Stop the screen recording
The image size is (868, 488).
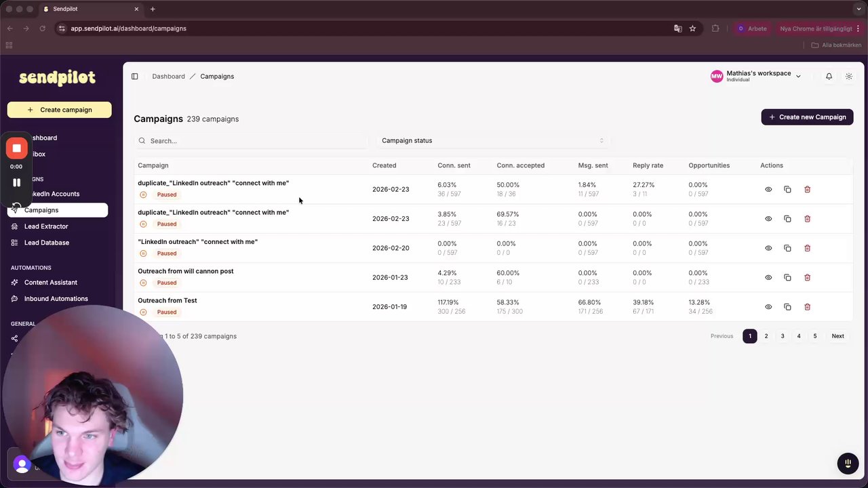(17, 148)
